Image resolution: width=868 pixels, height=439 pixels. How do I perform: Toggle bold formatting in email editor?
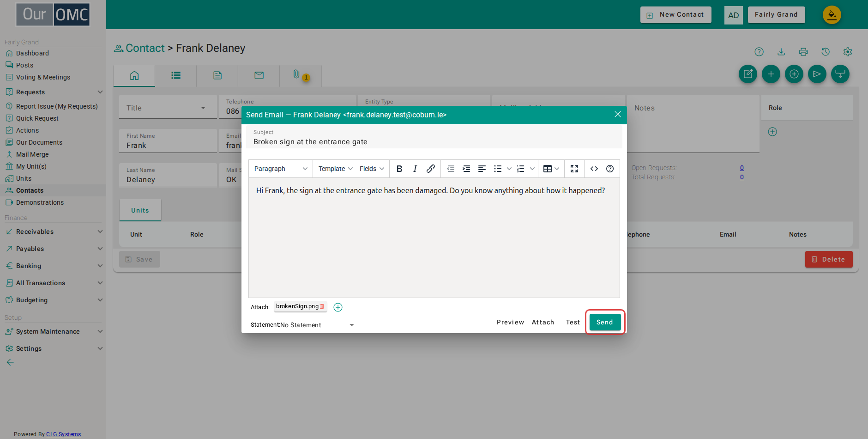(399, 169)
